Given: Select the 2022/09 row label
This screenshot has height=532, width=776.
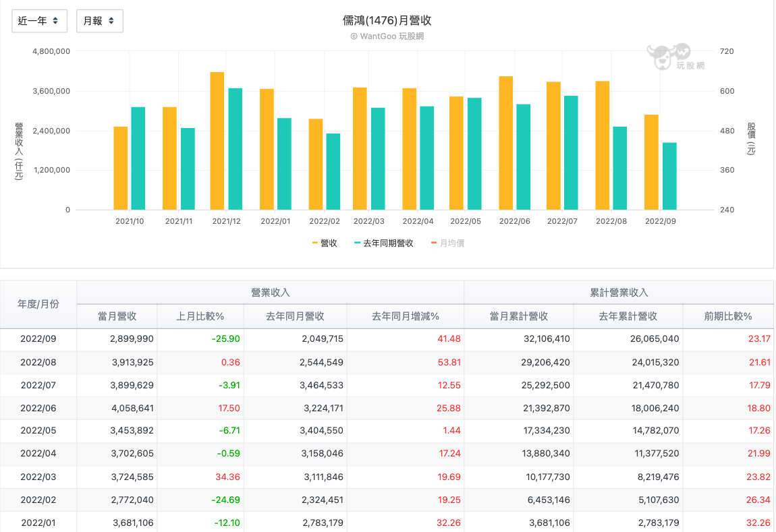Looking at the screenshot, I should click(x=38, y=339).
